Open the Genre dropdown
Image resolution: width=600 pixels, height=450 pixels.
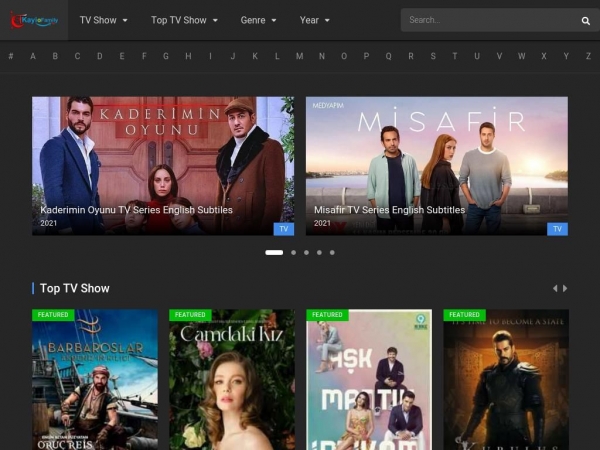coord(258,20)
